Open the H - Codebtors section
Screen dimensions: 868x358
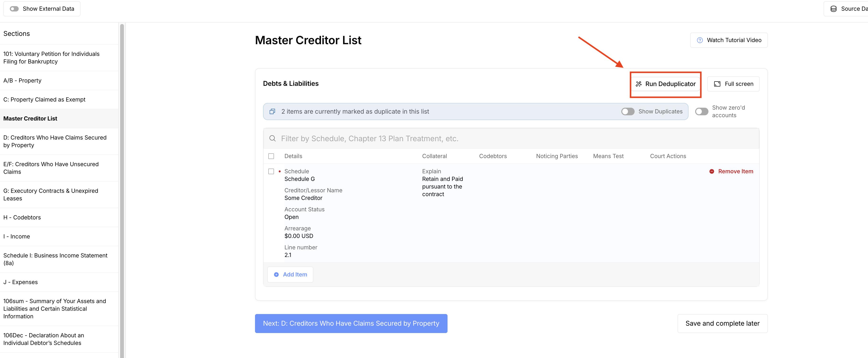(59, 218)
